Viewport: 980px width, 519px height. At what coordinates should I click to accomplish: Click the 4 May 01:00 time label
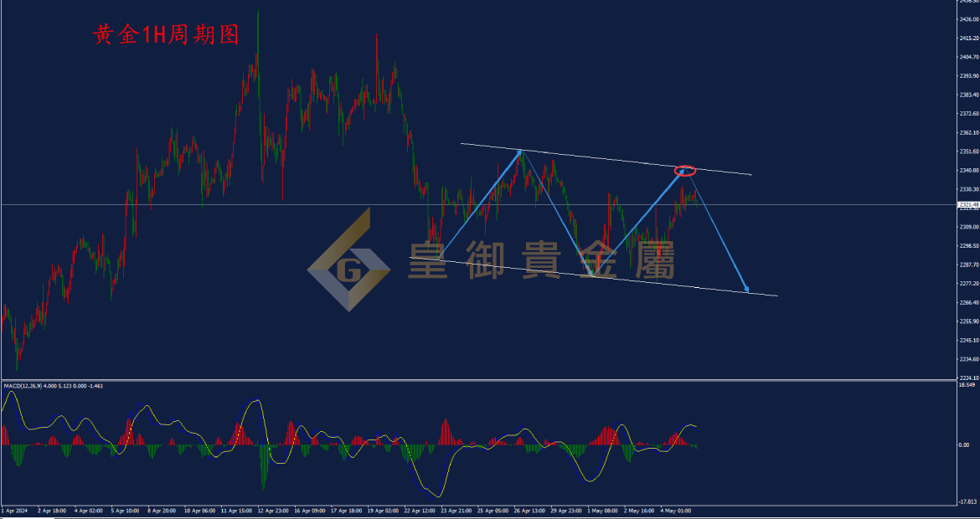(677, 511)
